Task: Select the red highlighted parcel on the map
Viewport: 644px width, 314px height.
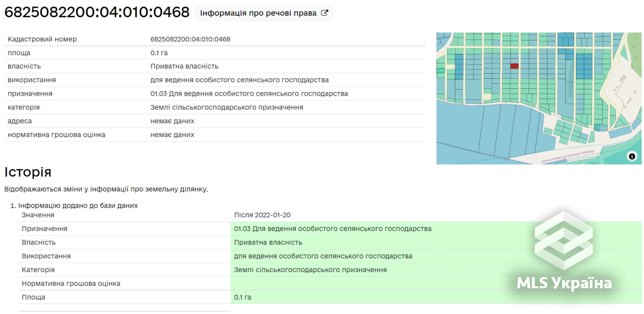Action: pyautogui.click(x=514, y=66)
